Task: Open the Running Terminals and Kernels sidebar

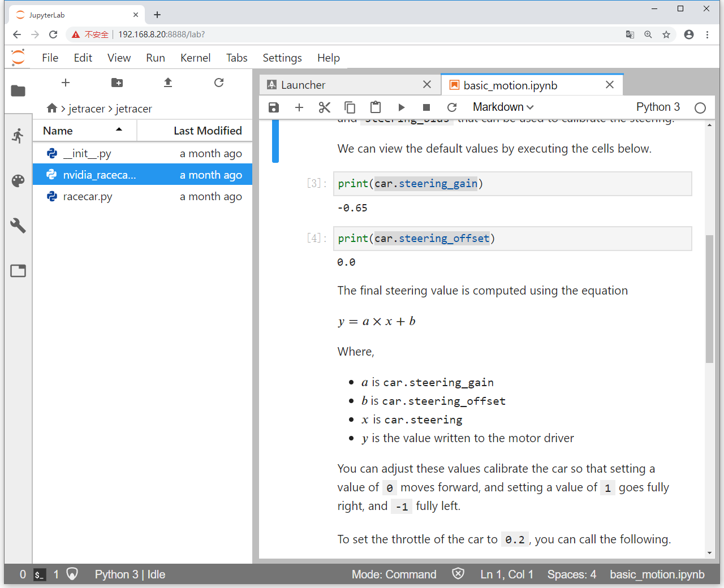Action: pos(18,136)
